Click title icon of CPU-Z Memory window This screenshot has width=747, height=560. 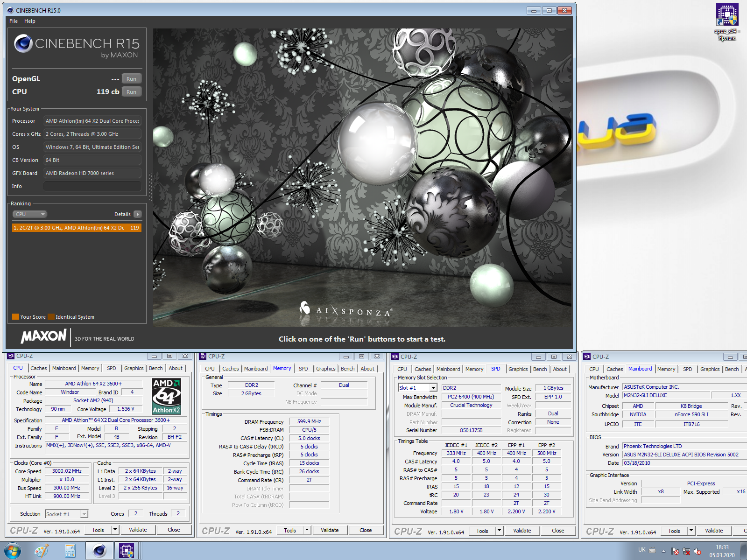(203, 356)
